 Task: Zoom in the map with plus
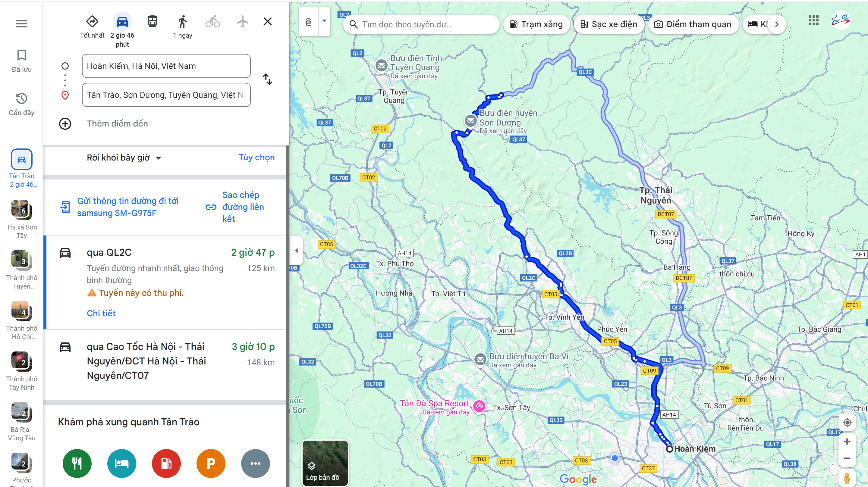847,442
